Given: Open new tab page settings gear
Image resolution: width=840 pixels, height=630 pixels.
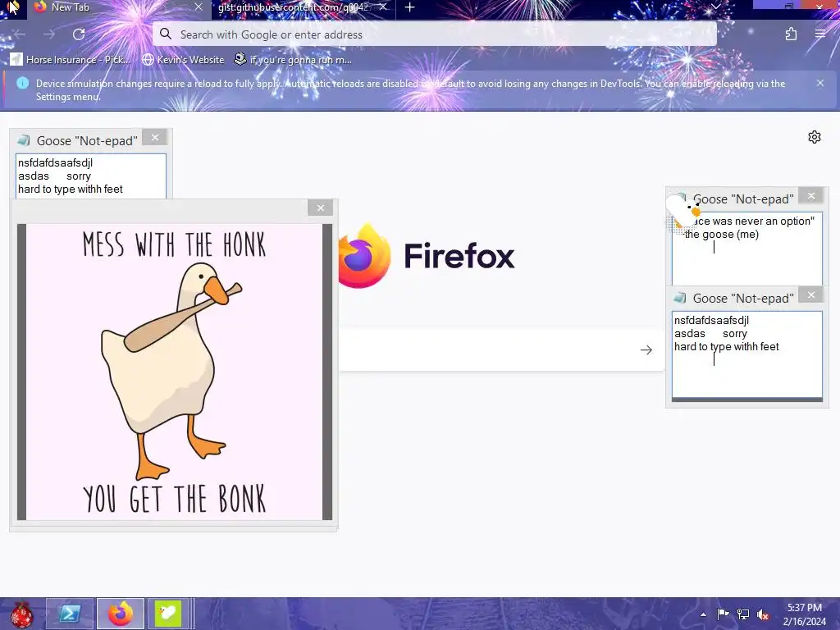Looking at the screenshot, I should click(815, 137).
